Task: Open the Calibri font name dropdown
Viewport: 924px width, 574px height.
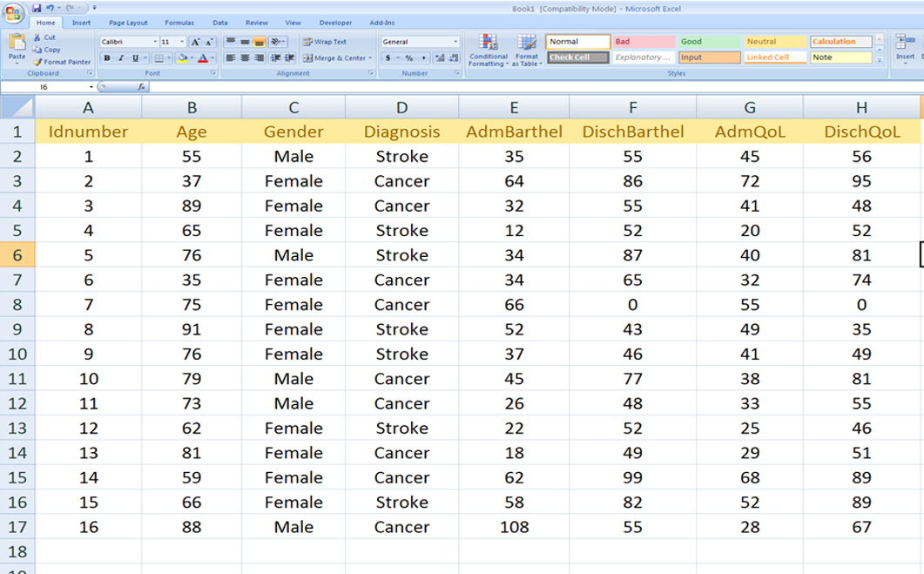Action: coord(155,42)
